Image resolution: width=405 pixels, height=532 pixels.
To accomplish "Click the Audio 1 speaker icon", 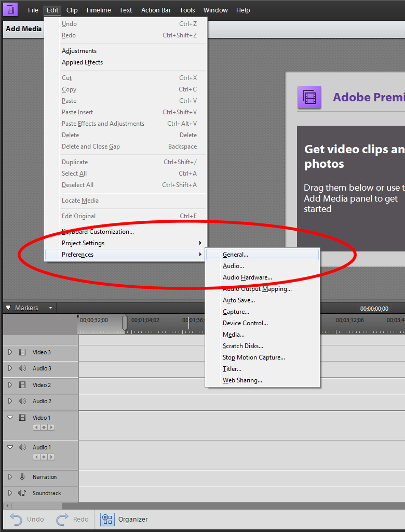I will tap(22, 447).
